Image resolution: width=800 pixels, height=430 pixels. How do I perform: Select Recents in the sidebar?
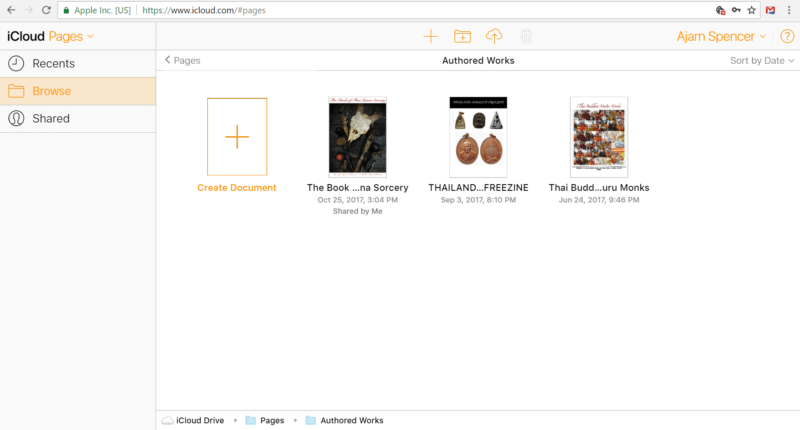point(78,63)
